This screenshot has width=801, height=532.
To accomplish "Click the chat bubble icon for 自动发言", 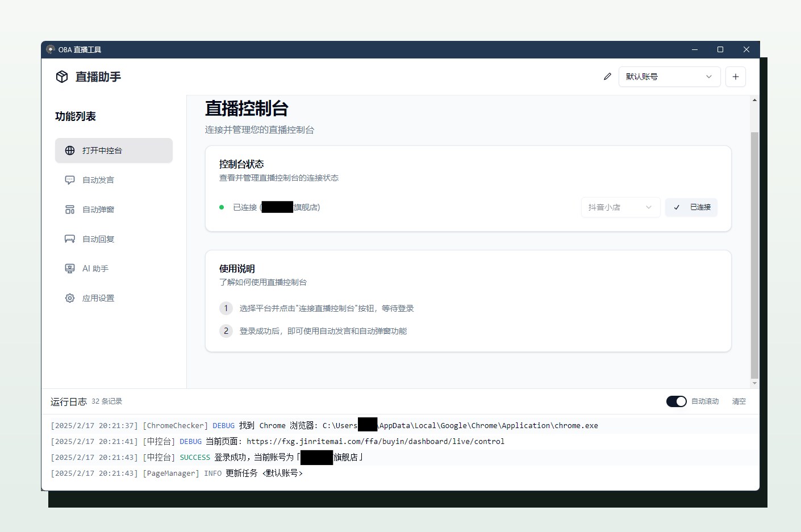I will (70, 180).
